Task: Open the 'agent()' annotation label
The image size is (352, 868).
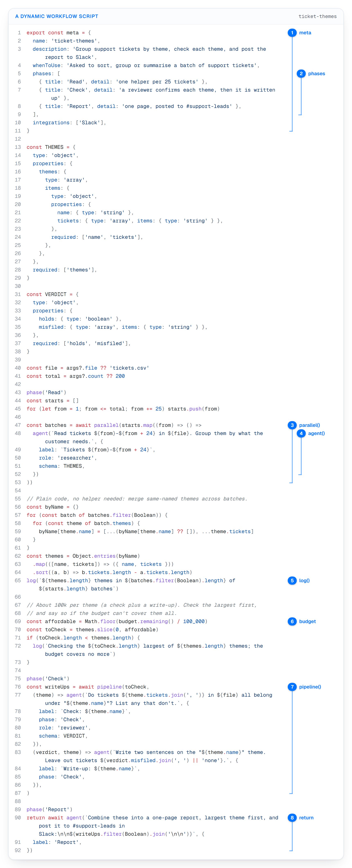Action: point(316,433)
